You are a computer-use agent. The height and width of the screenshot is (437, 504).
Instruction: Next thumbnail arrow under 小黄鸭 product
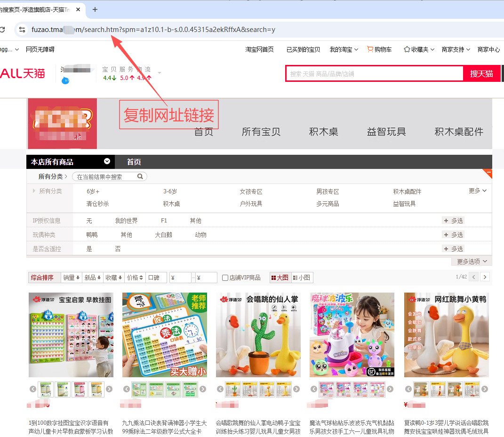[x=485, y=389]
